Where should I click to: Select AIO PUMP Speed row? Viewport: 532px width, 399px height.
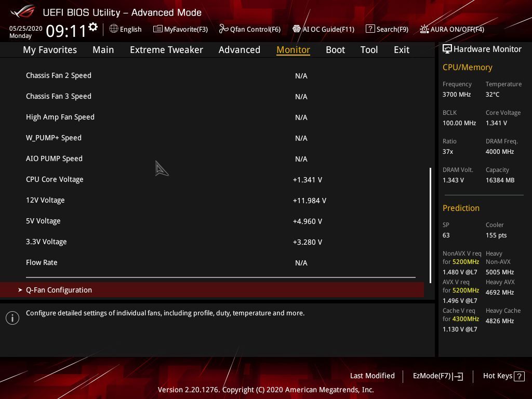[212, 158]
